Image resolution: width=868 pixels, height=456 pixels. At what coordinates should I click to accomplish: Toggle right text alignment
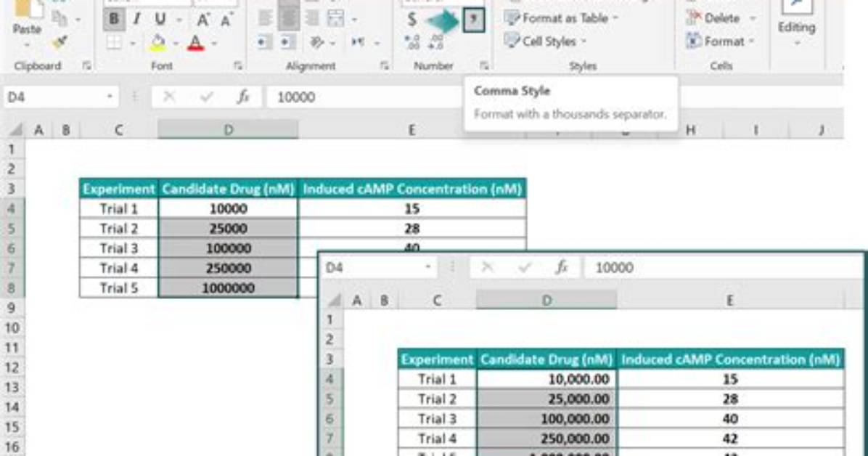pos(312,19)
